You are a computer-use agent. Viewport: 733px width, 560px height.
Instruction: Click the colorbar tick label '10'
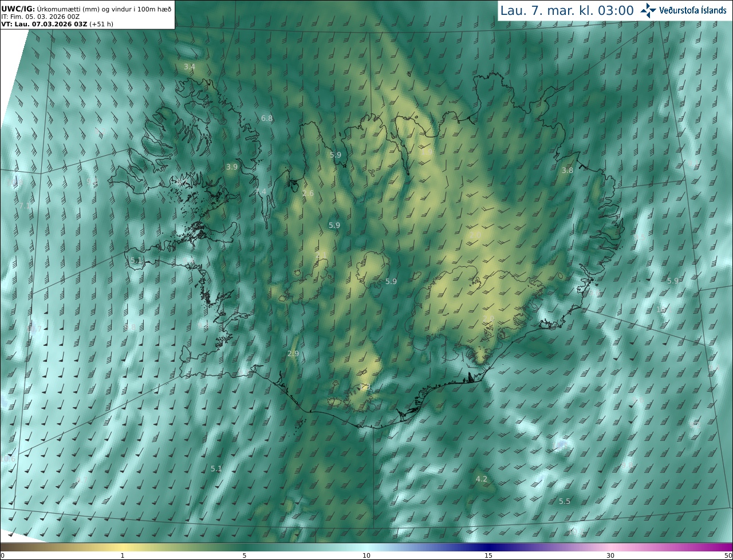366,555
